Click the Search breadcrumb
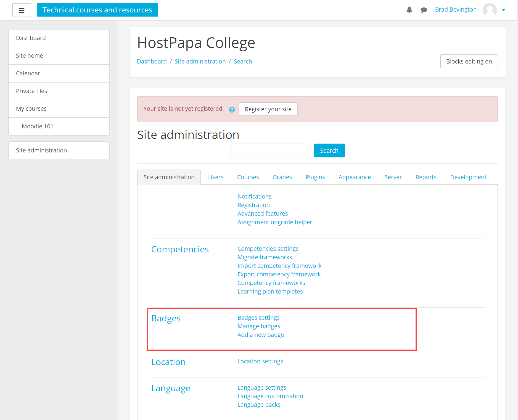The height and width of the screenshot is (420, 518). [x=243, y=61]
